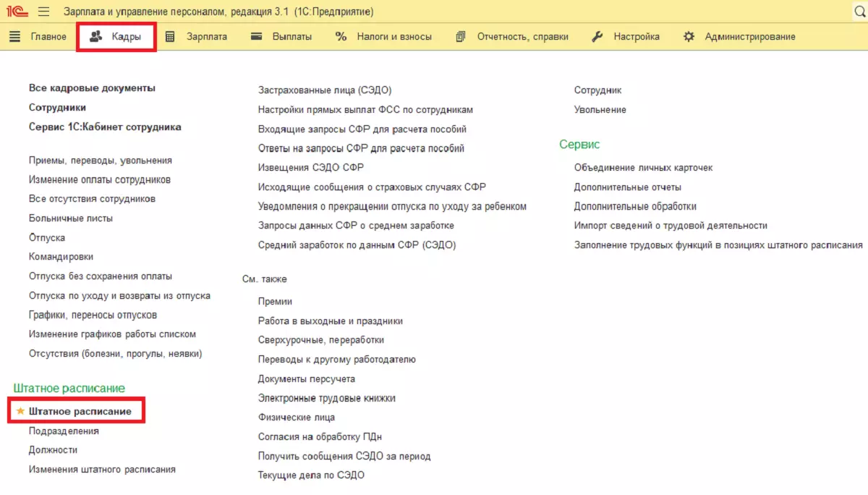Open Переводы к другому работодателю
This screenshot has width=868, height=495.
[x=337, y=359]
